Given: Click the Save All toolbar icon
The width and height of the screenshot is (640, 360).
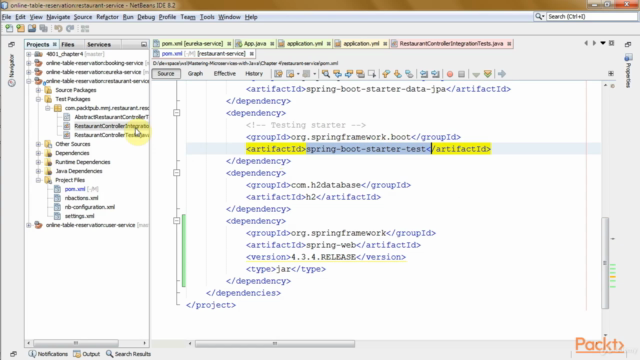Looking at the screenshot, I should pyautogui.click(x=43, y=29).
